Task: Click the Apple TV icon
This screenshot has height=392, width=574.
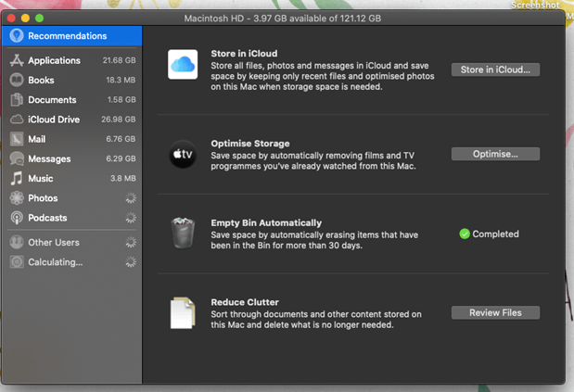Action: click(x=183, y=155)
